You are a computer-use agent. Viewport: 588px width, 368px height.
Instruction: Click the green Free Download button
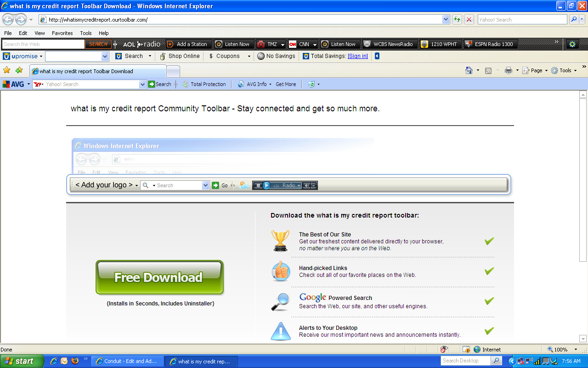click(x=159, y=277)
